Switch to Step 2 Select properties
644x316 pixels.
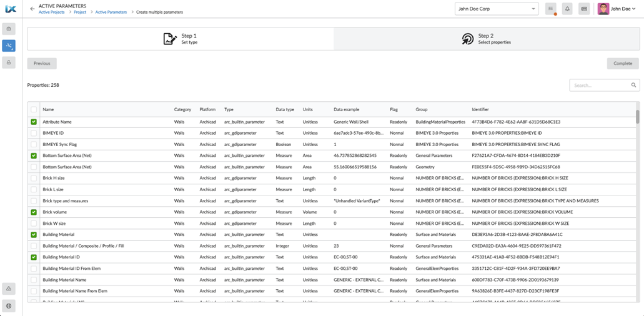pos(487,39)
